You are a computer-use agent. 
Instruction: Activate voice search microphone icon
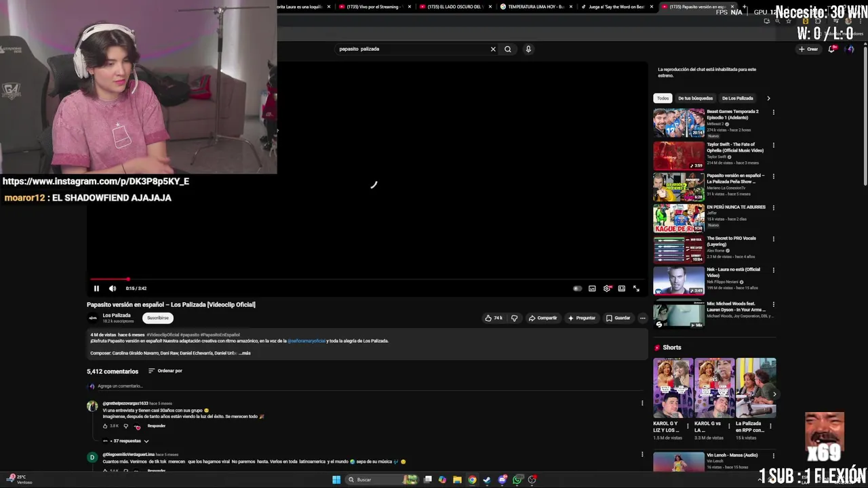coord(528,49)
